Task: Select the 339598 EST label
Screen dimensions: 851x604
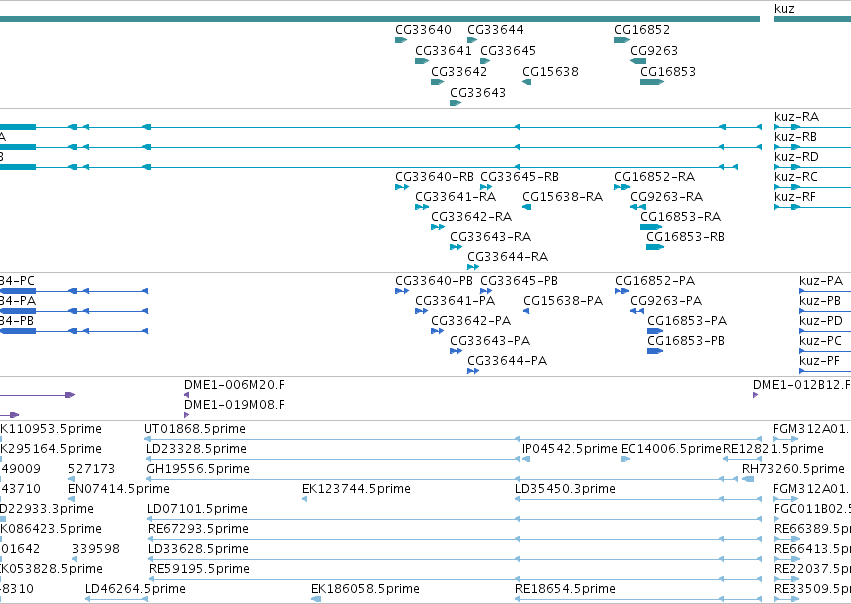Action: click(96, 550)
